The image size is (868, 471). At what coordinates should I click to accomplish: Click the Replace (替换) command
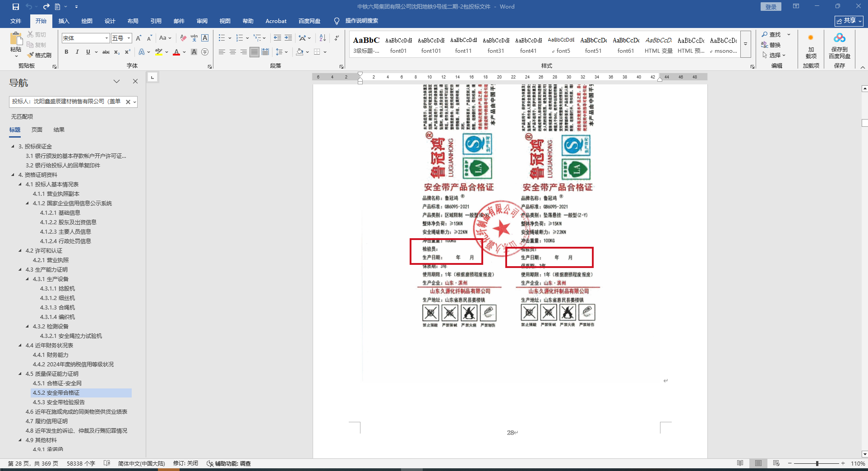[x=771, y=45]
